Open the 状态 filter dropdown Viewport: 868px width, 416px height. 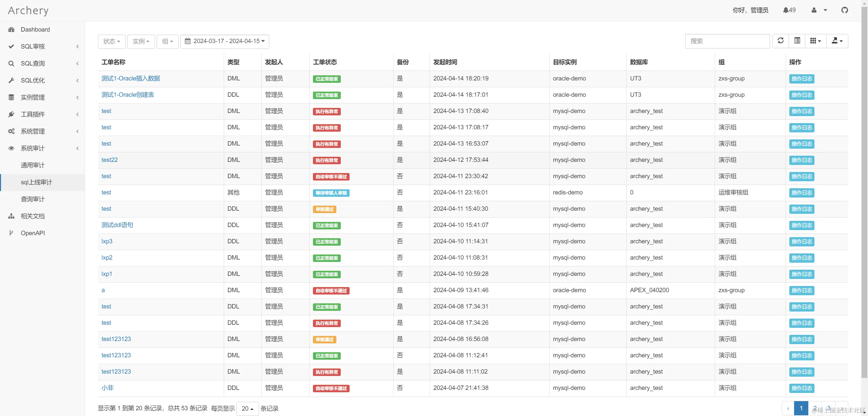click(x=112, y=41)
